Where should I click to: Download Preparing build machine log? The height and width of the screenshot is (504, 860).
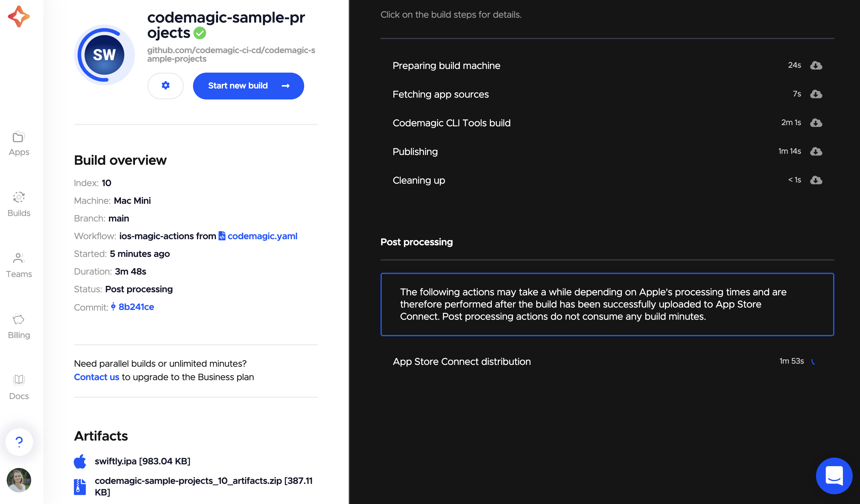(x=816, y=65)
